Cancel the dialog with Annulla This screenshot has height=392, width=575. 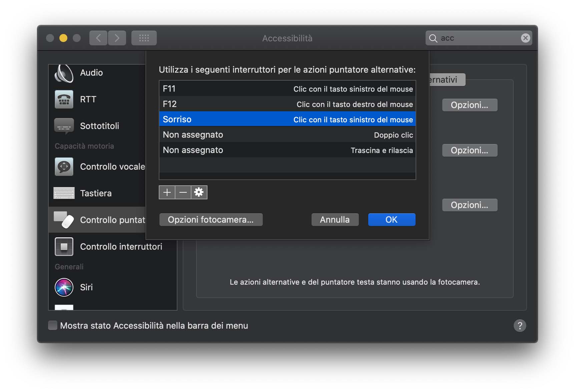(335, 220)
